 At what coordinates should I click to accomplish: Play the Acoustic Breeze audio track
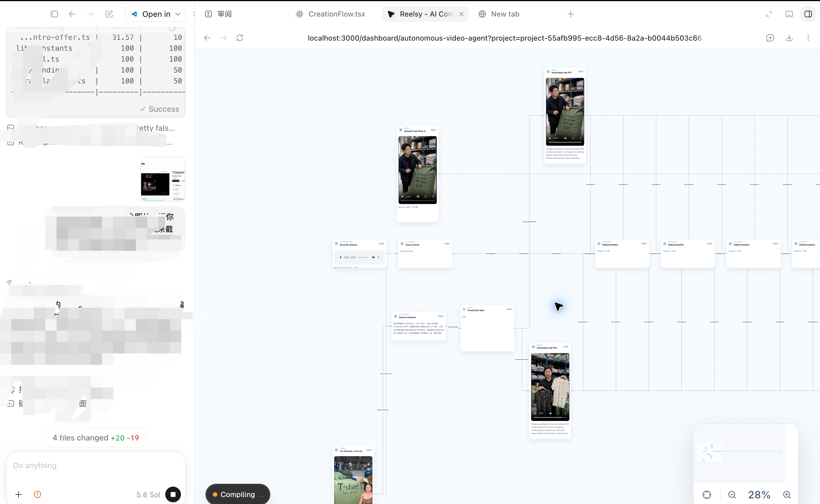(341, 257)
